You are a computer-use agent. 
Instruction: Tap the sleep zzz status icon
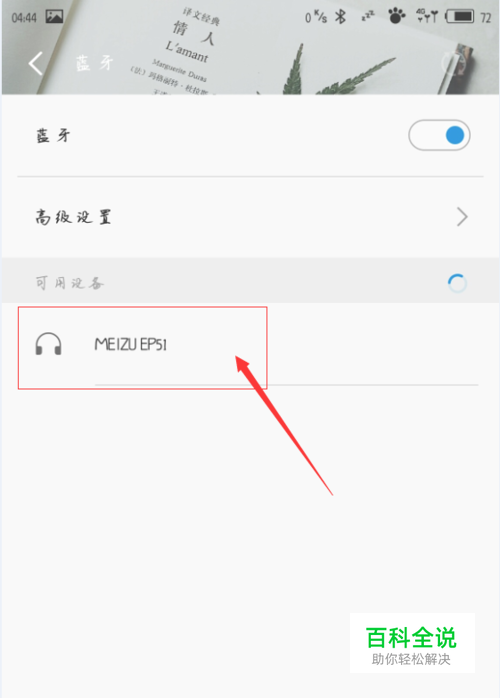(368, 17)
